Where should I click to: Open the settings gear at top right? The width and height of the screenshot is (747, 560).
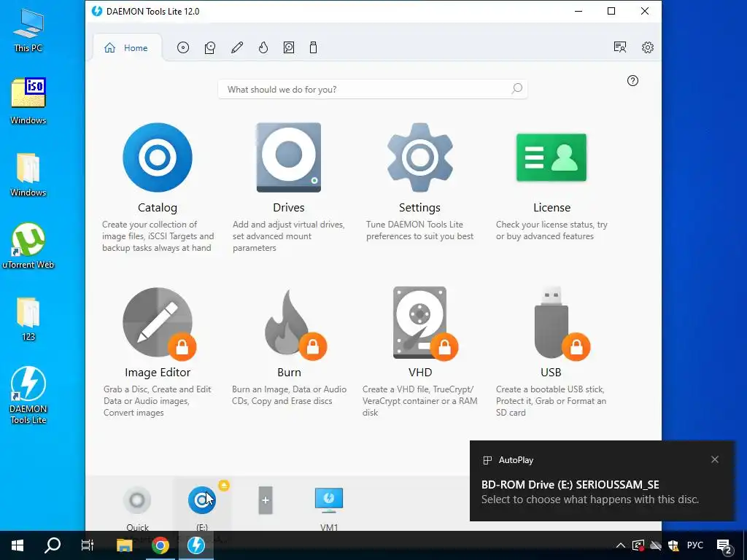[648, 47]
